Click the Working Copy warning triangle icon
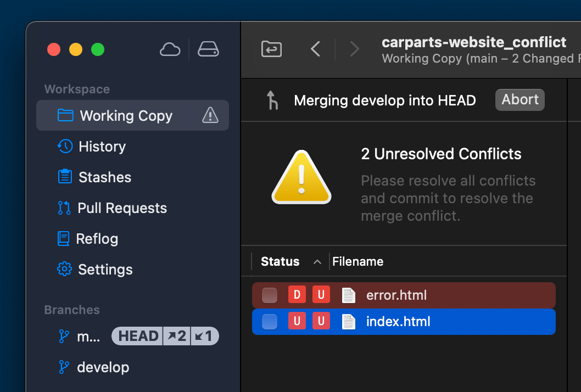Screen dimensions: 581x392 [x=210, y=115]
